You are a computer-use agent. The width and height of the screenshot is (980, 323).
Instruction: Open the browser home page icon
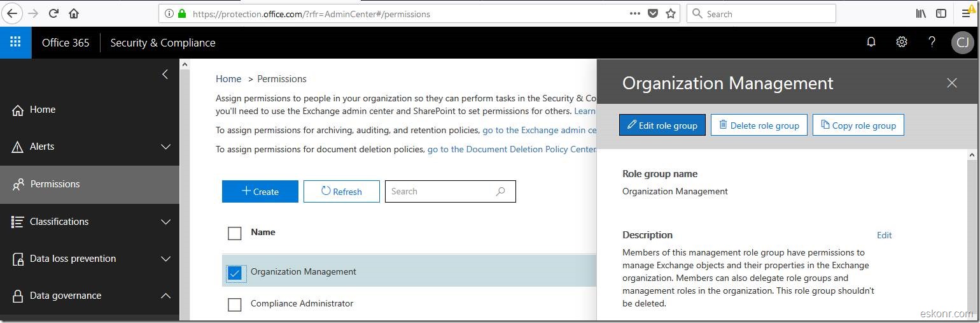tap(74, 13)
